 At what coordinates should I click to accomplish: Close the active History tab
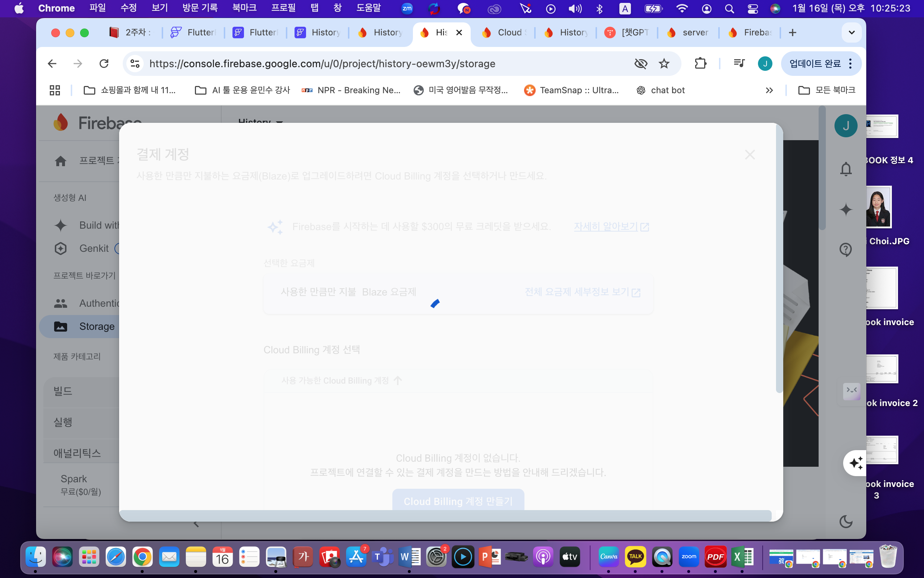click(x=459, y=33)
